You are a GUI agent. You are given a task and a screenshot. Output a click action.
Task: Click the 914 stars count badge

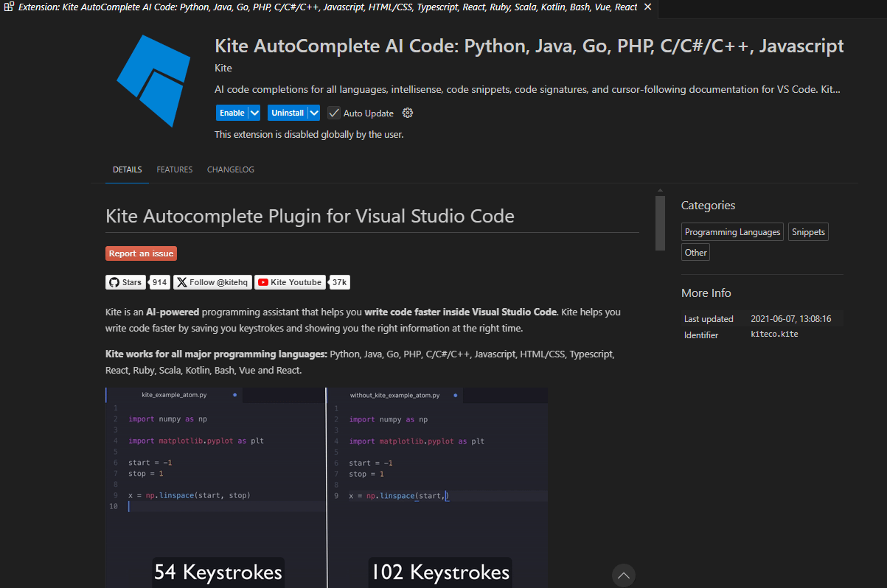tap(159, 282)
